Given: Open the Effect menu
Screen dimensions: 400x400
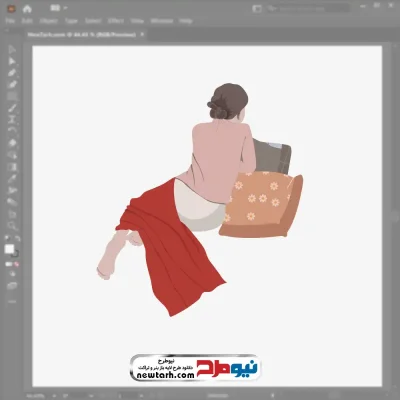Looking at the screenshot, I should pos(116,21).
